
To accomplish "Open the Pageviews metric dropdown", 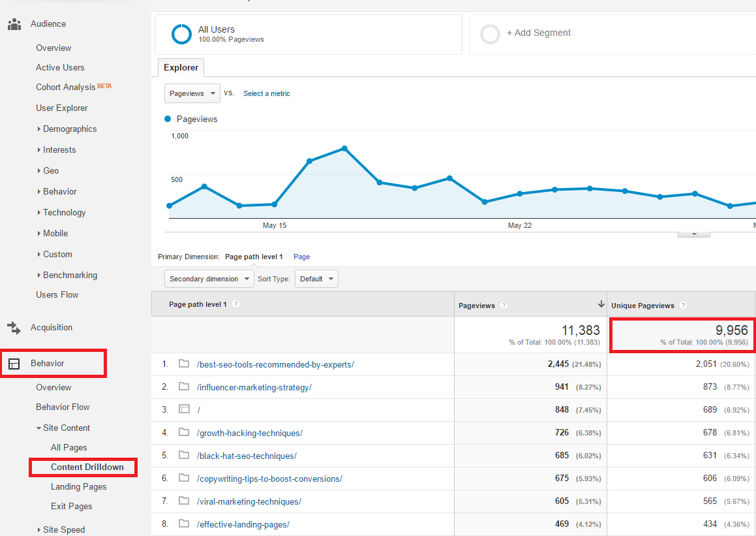I will click(192, 93).
